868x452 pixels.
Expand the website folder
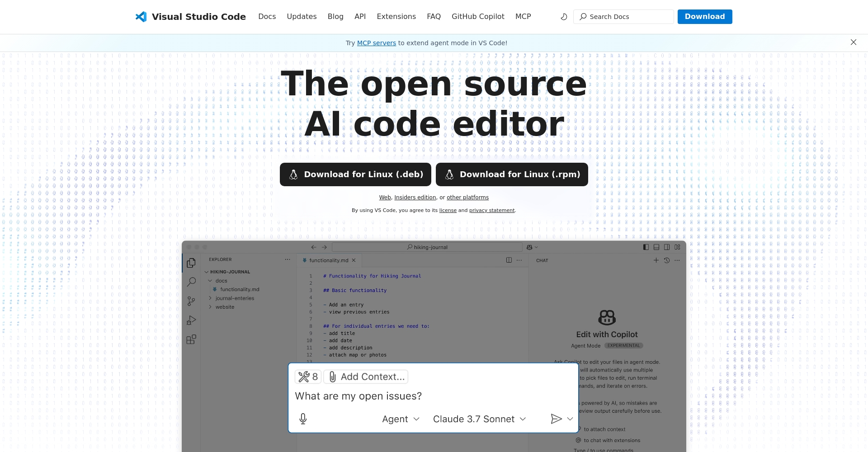pyautogui.click(x=222, y=307)
